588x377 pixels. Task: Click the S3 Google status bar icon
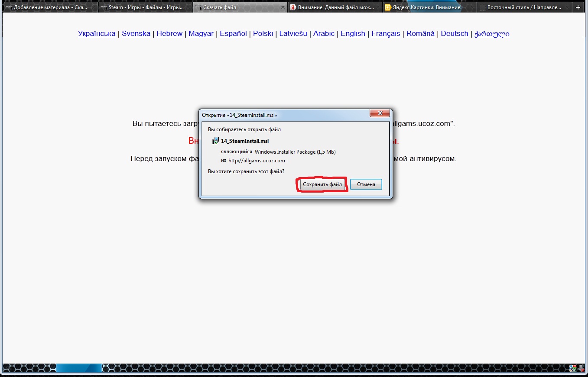pyautogui.click(x=573, y=368)
